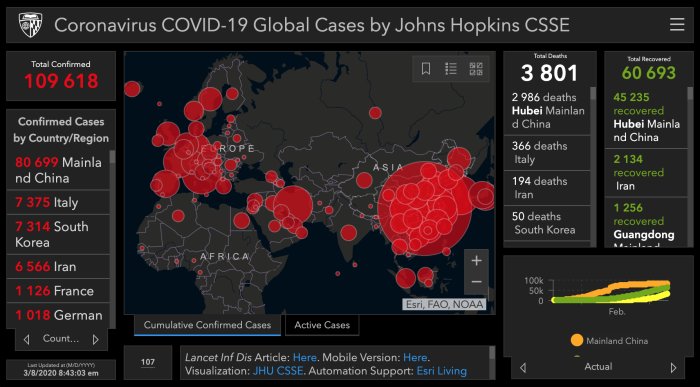Click Confirmed Cases by Country/Region heading
The height and width of the screenshot is (387, 700).
coord(61,130)
